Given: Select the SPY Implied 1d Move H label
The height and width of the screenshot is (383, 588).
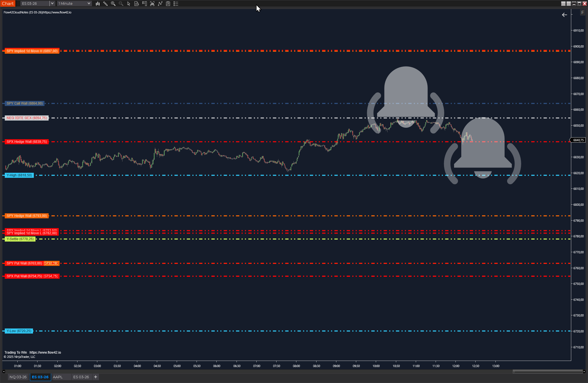Looking at the screenshot, I should [x=32, y=51].
